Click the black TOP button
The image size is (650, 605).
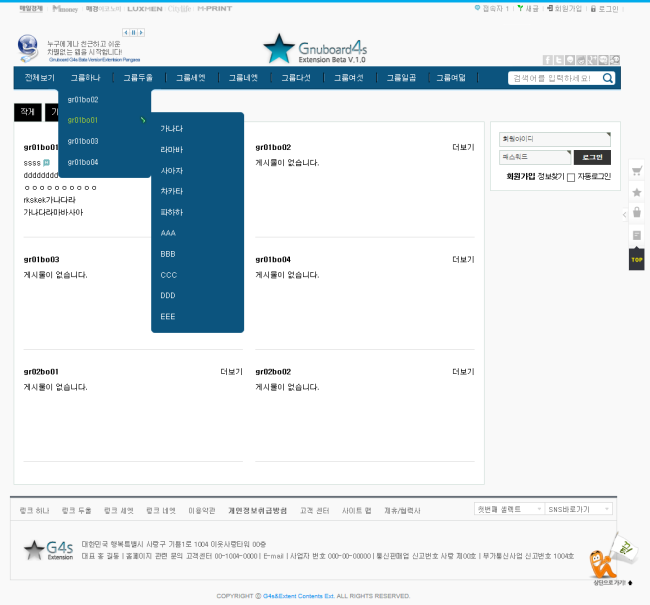[x=637, y=260]
